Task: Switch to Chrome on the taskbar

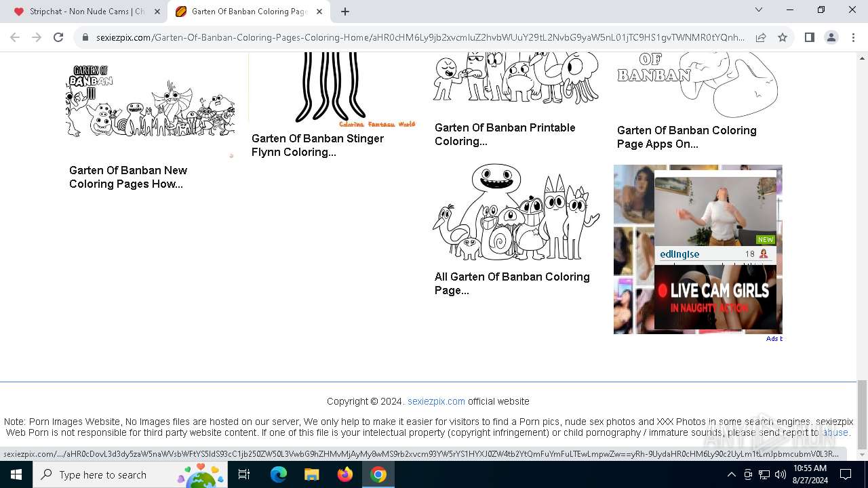Action: point(378,474)
